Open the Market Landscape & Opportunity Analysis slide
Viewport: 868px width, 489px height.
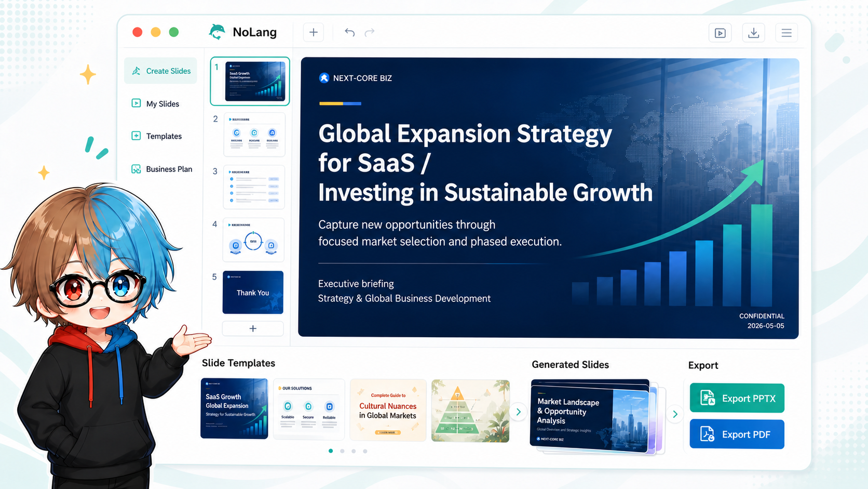[x=590, y=416]
